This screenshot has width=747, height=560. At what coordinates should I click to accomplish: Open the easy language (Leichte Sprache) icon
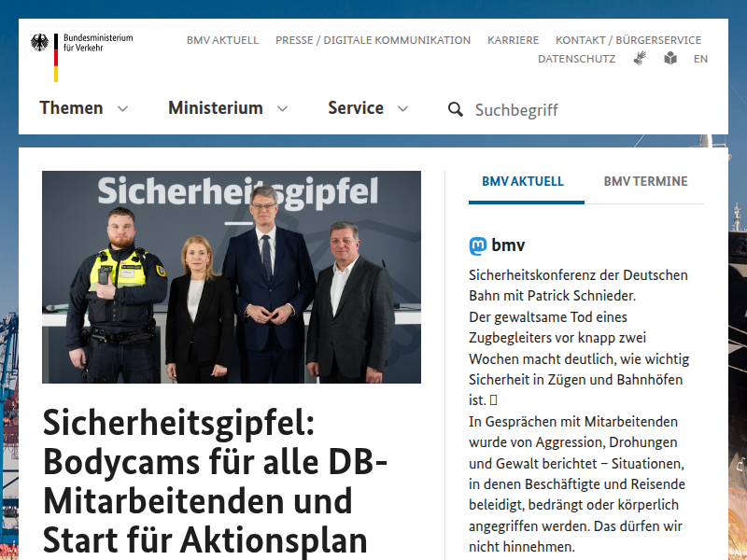(670, 58)
